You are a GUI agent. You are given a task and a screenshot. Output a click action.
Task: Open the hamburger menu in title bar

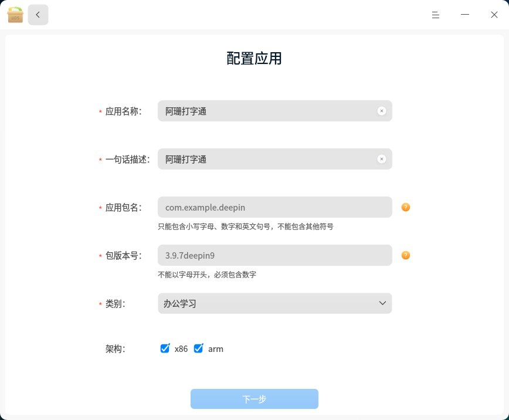[x=436, y=15]
